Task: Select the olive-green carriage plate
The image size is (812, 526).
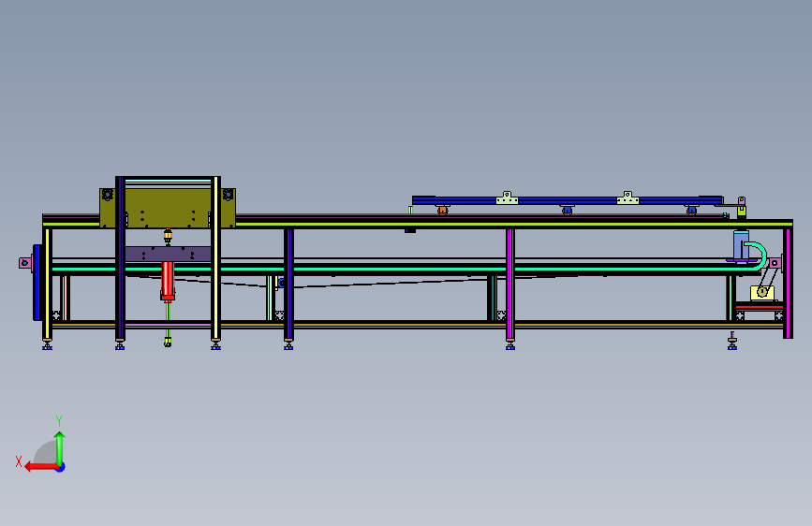Action: [168, 208]
